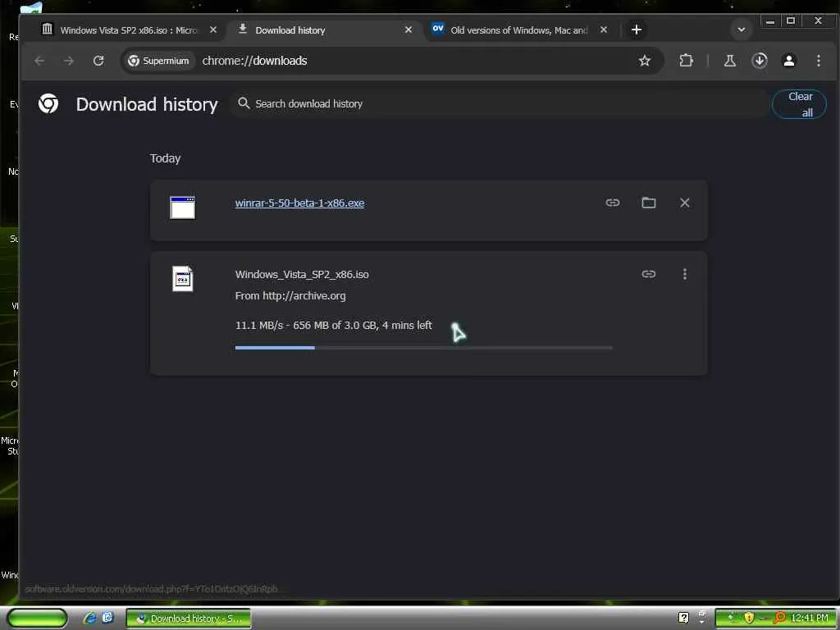Image resolution: width=840 pixels, height=630 pixels.
Task: Open the browser three-dot menu
Action: [818, 61]
